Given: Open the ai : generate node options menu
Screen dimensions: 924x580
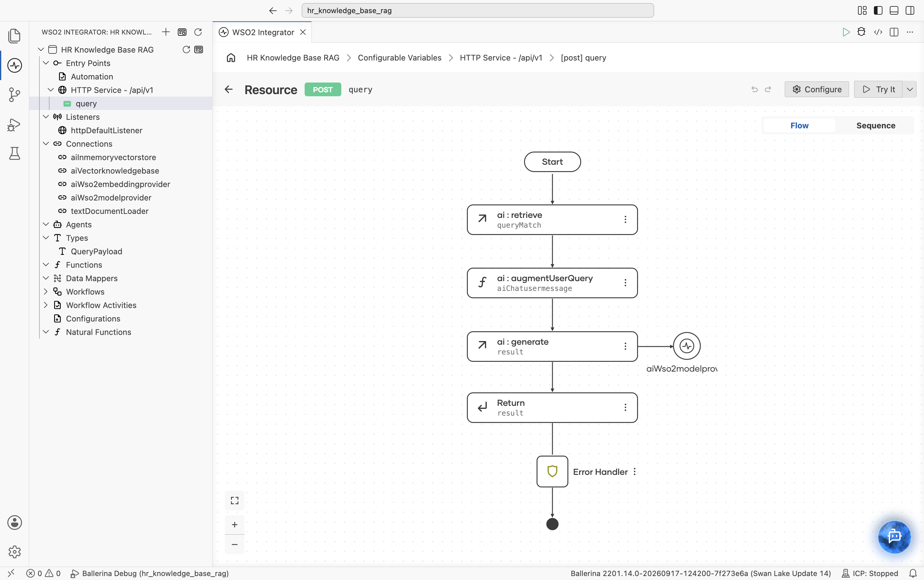Looking at the screenshot, I should pyautogui.click(x=625, y=347).
